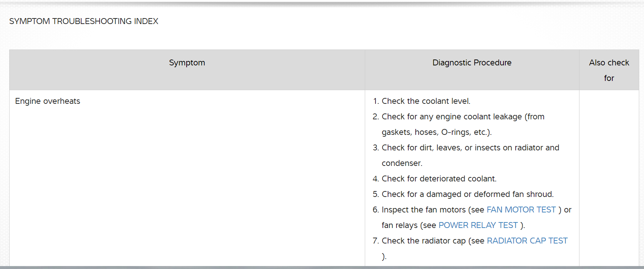Select the 'Engine overheats' symptom cell
This screenshot has width=644, height=269.
tap(48, 101)
